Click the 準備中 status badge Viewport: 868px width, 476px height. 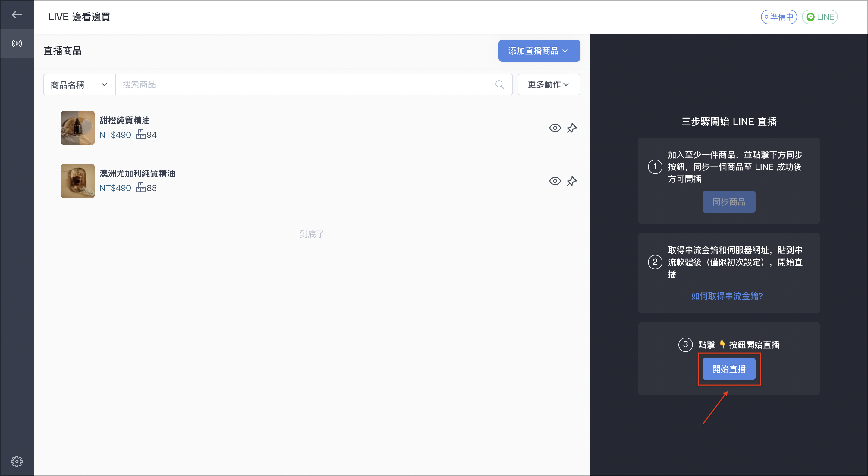779,17
